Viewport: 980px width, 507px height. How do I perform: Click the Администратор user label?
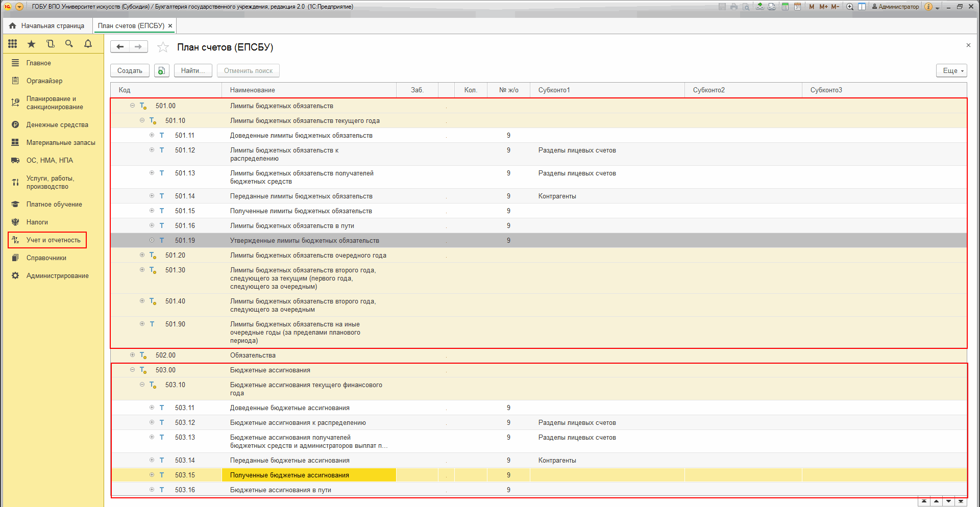coord(895,7)
